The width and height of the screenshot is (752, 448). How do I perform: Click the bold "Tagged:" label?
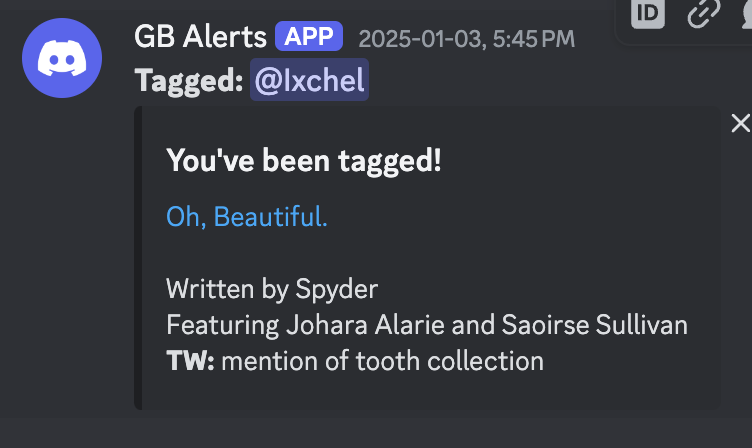[x=189, y=82]
